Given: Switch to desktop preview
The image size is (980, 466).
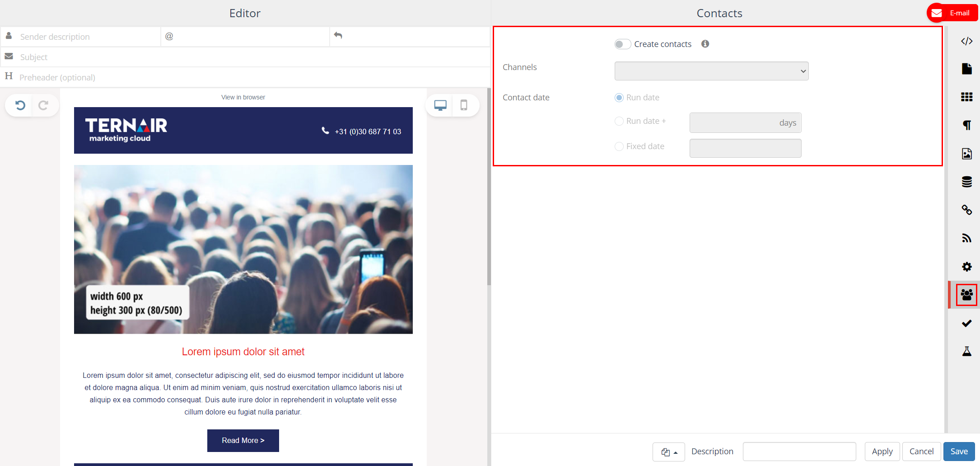Looking at the screenshot, I should [x=440, y=105].
